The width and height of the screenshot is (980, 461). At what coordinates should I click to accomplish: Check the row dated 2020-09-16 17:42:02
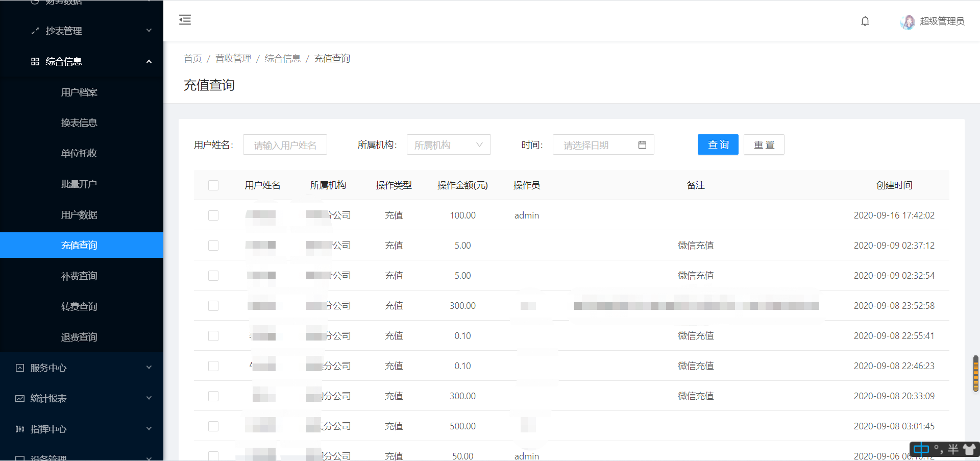pyautogui.click(x=213, y=215)
